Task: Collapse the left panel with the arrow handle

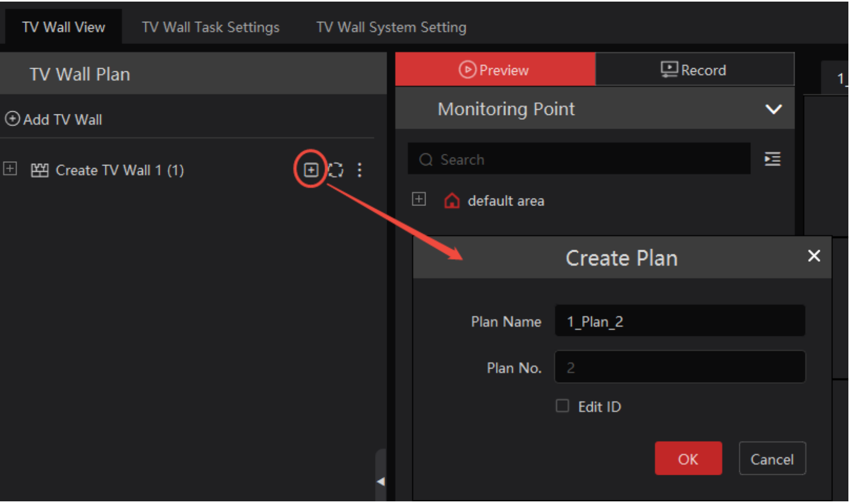Action: (x=381, y=481)
